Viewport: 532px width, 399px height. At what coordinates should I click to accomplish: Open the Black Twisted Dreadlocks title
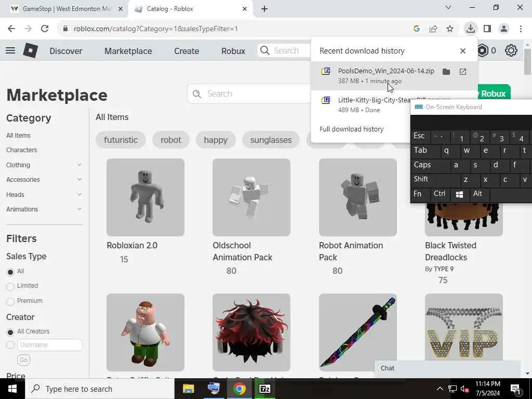(450, 251)
